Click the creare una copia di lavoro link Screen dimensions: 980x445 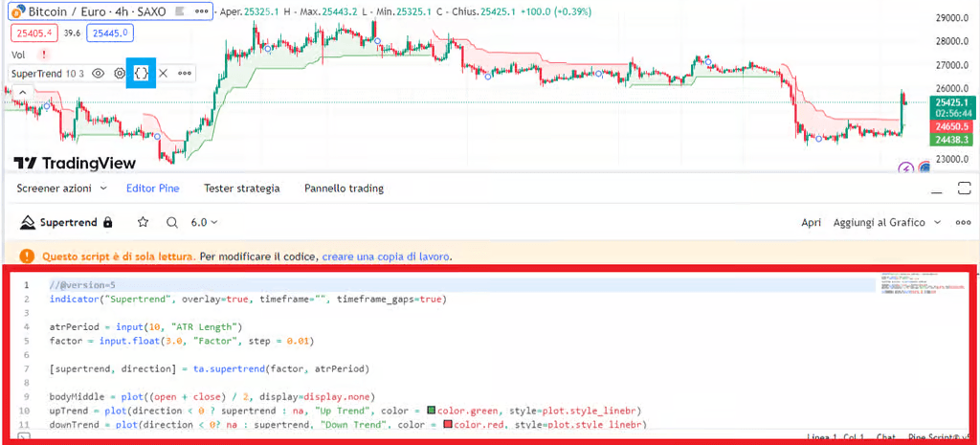(386, 256)
